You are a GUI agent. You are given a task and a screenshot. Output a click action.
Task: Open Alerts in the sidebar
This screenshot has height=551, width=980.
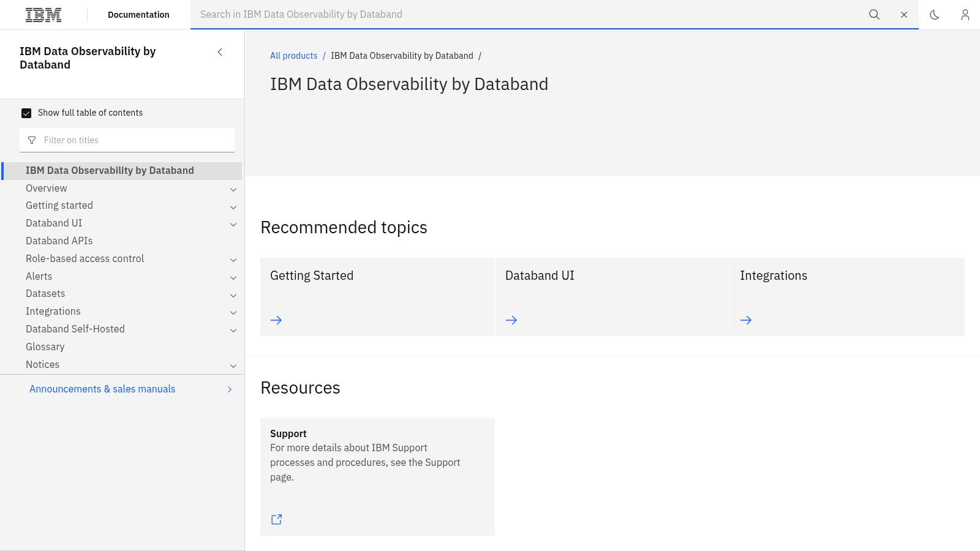(x=39, y=276)
